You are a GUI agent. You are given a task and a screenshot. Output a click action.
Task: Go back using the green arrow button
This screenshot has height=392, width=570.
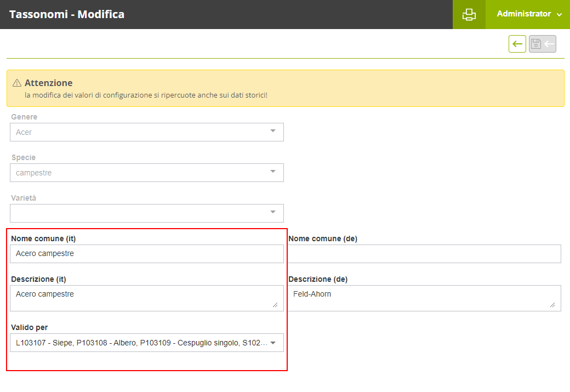517,44
